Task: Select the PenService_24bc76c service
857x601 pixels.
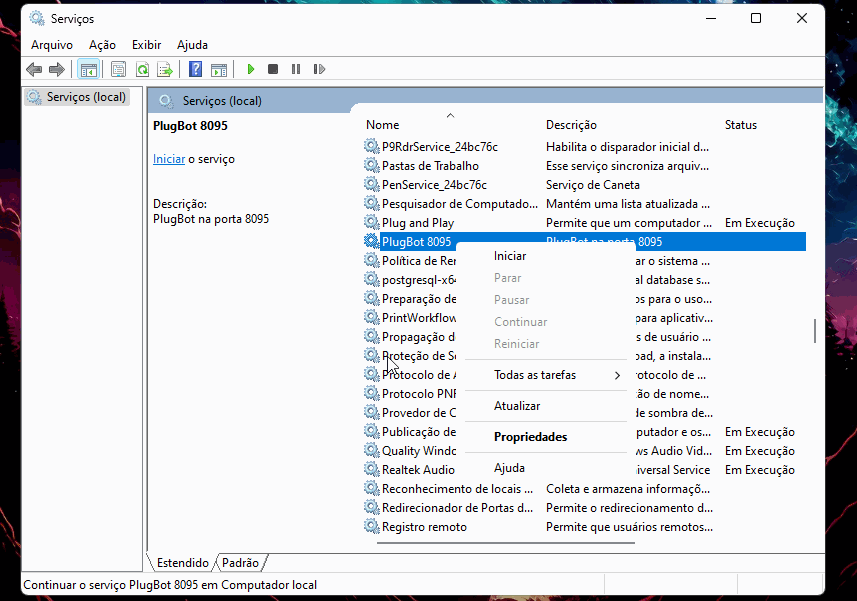Action: (435, 185)
